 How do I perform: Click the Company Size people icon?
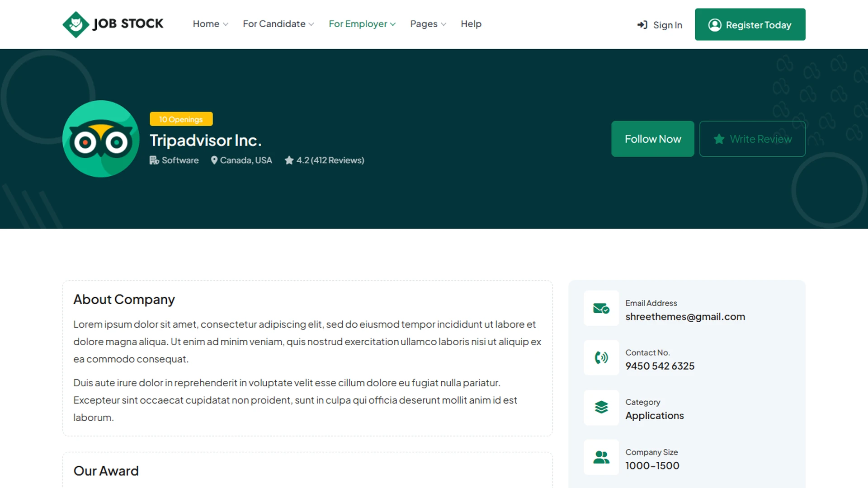(601, 457)
